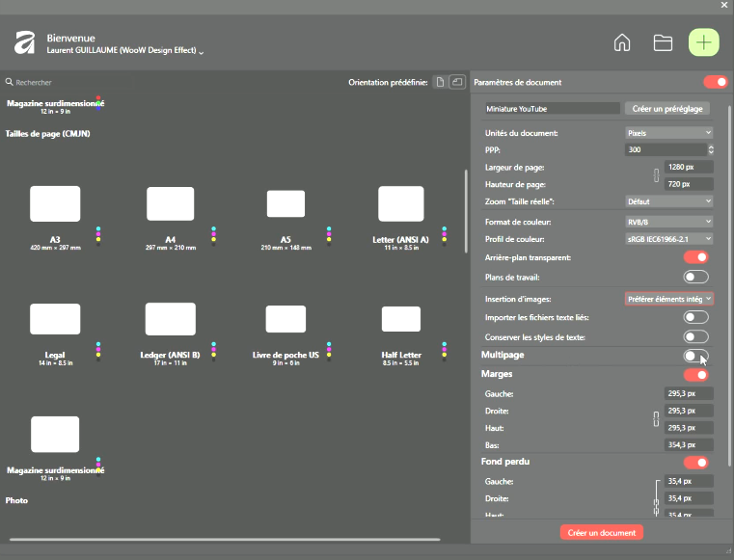Image resolution: width=734 pixels, height=560 pixels.
Task: Turn on the Multipage toggle
Action: click(695, 356)
